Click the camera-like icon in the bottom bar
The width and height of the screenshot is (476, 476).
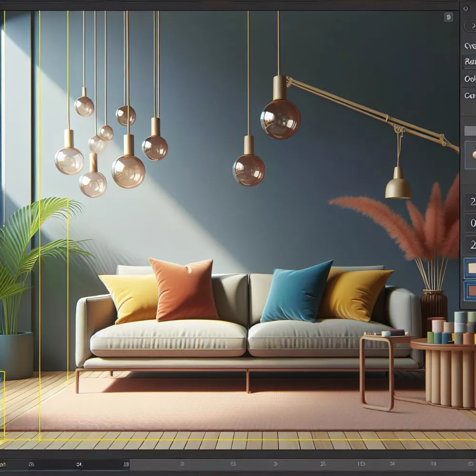[x=31, y=464]
